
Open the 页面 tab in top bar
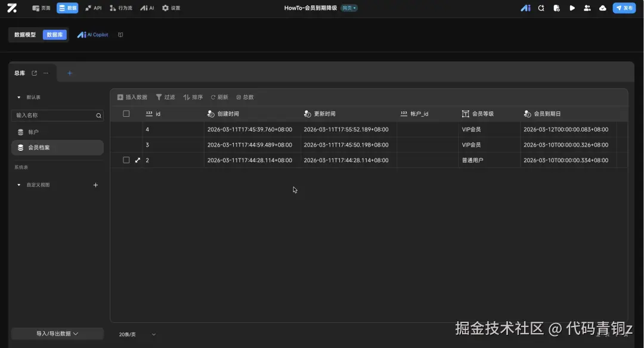click(41, 8)
